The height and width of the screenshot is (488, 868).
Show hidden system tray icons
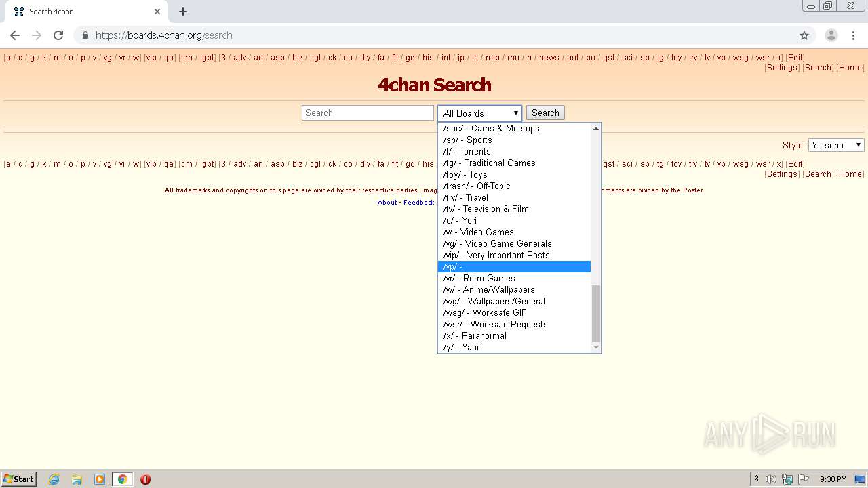click(756, 479)
